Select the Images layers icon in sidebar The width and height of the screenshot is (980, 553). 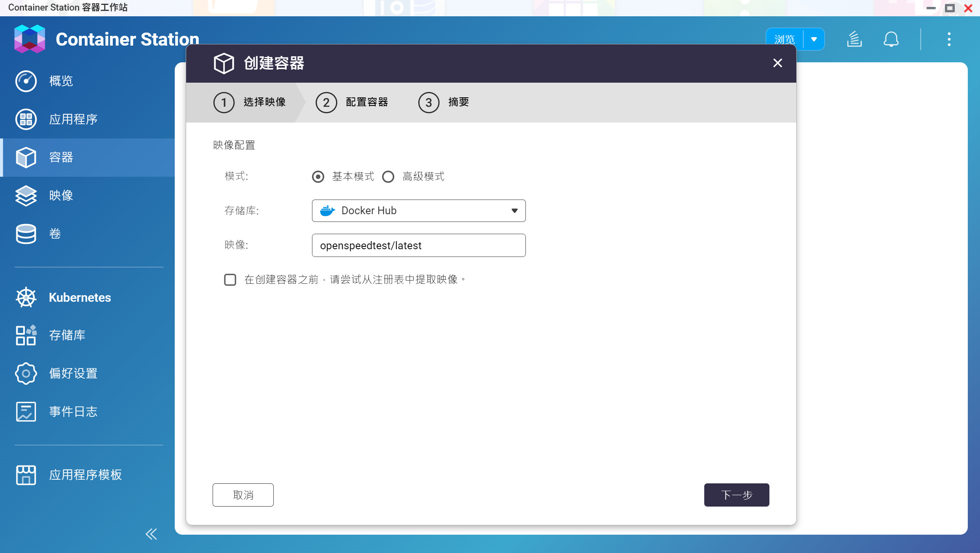point(26,196)
